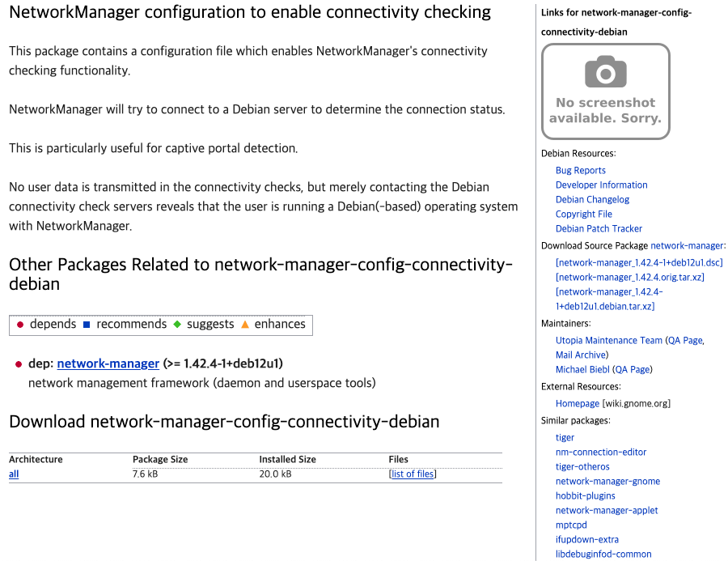Open QA Page for Utopia Maintenance Team

(x=685, y=341)
